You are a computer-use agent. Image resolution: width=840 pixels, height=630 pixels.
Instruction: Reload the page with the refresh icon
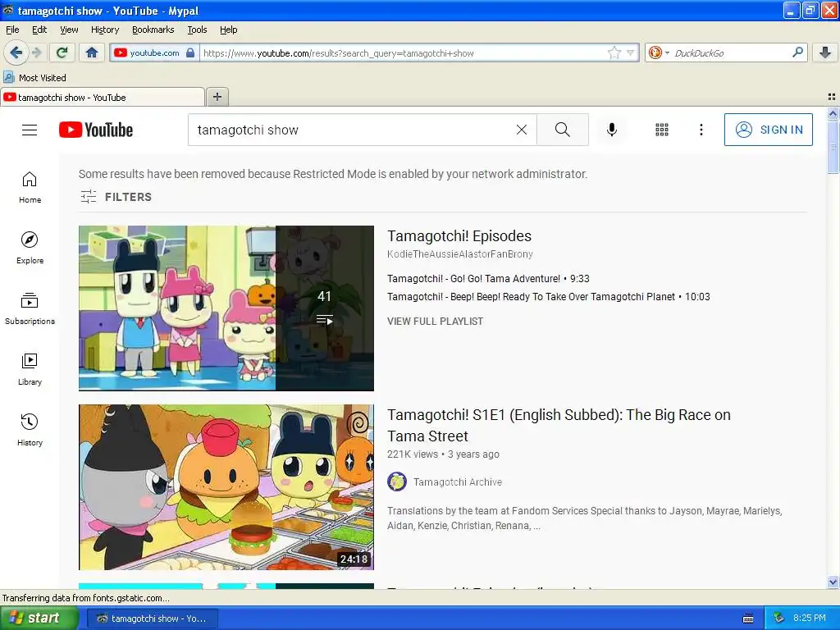point(62,52)
